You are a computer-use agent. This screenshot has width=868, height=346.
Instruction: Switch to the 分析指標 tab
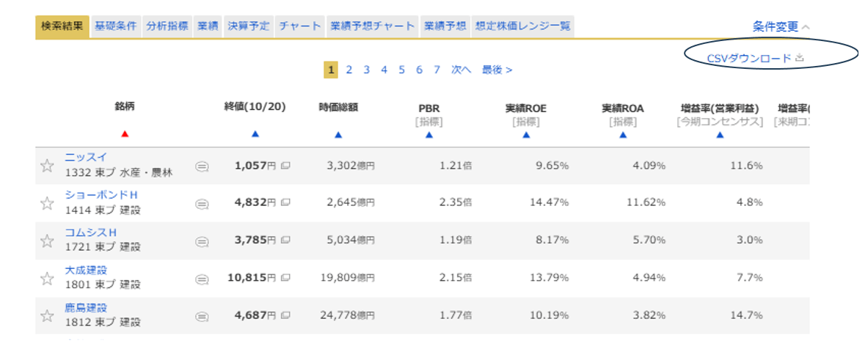(x=166, y=26)
